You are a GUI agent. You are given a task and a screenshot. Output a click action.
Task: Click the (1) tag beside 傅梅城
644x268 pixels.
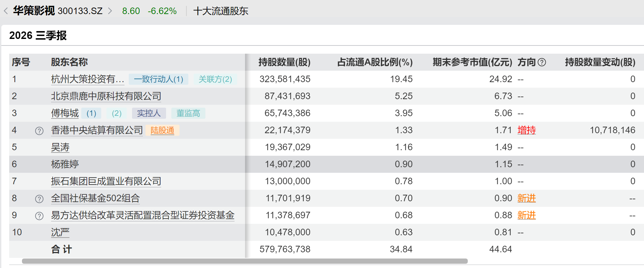[x=91, y=113]
